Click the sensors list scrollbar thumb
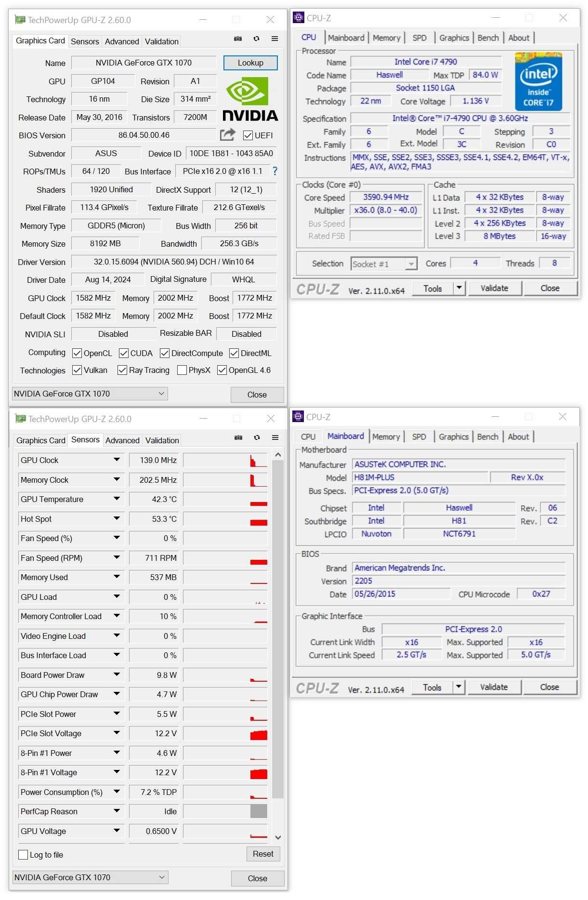This screenshot has height=900, width=588. [278, 629]
